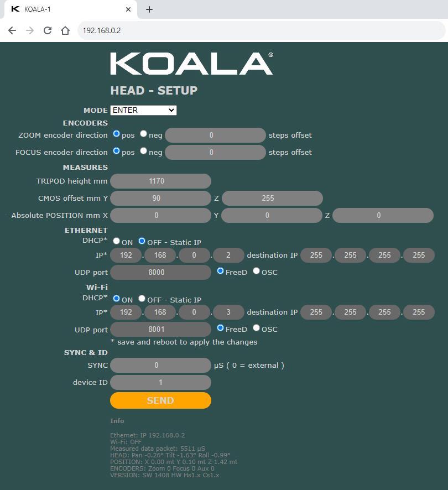The width and height of the screenshot is (448, 490).
Task: Open a new tab with plus icon
Action: [149, 9]
